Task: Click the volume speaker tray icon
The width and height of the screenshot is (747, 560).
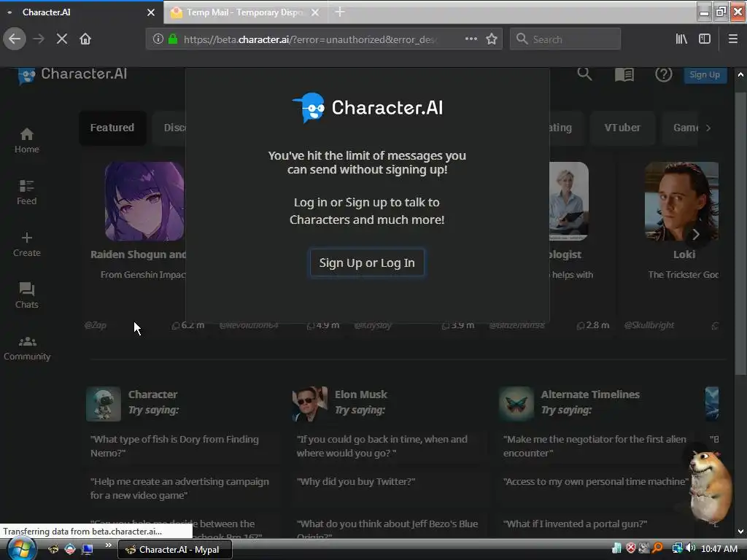Action: click(x=690, y=548)
